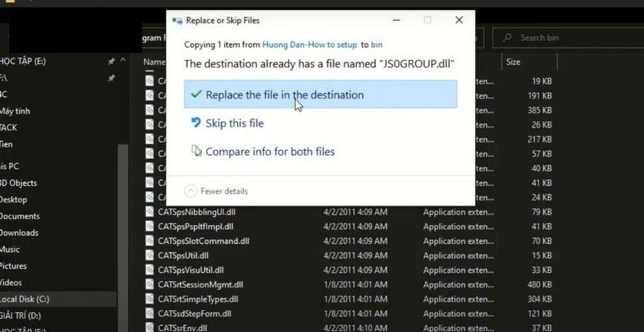This screenshot has width=644, height=332.
Task: Click the CATSpsNibblingUI.dll file icon
Action: click(150, 211)
